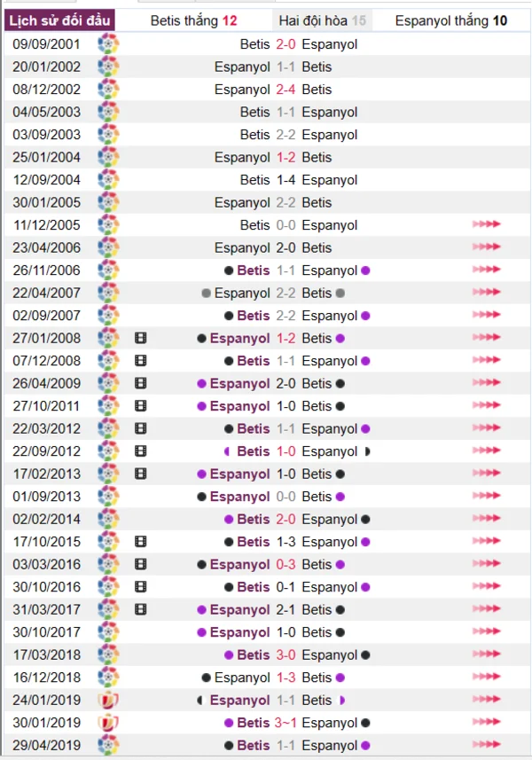The image size is (532, 760).
Task: Open video icon for 26/04/2009 match
Action: [140, 383]
